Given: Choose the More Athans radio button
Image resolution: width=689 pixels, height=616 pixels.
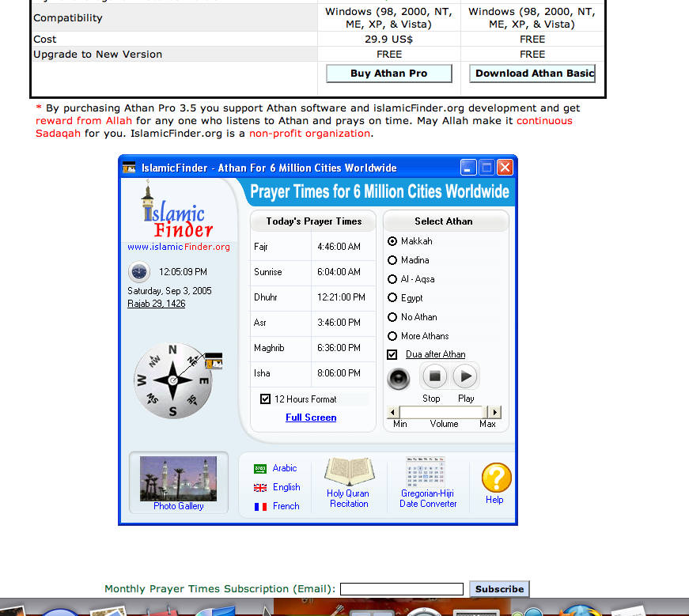Looking at the screenshot, I should point(392,336).
